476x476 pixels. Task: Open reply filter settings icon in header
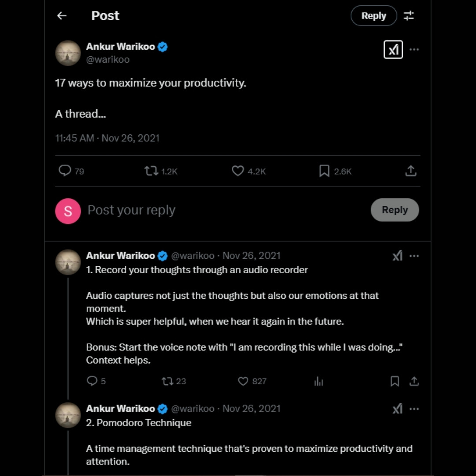click(x=409, y=16)
